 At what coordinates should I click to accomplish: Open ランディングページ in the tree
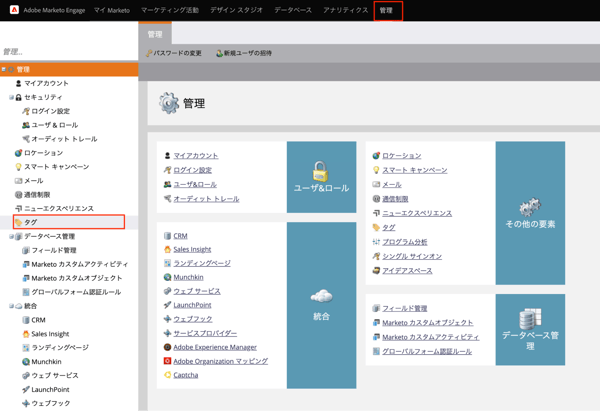60,347
